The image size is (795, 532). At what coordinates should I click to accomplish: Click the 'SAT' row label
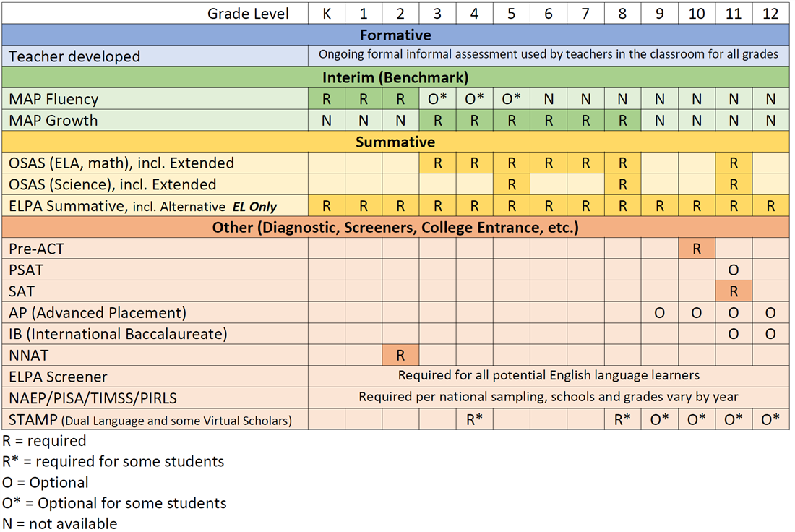click(x=155, y=291)
